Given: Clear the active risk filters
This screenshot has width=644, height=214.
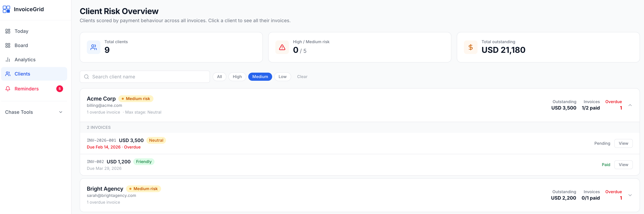Looking at the screenshot, I should (x=302, y=77).
